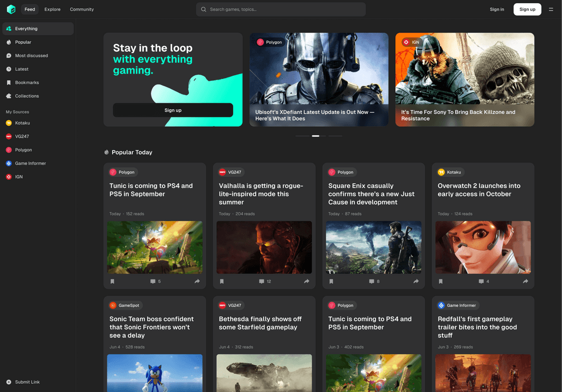This screenshot has width=562, height=392.
Task: Click VG247 badge on Starfield card
Action: 230,306
